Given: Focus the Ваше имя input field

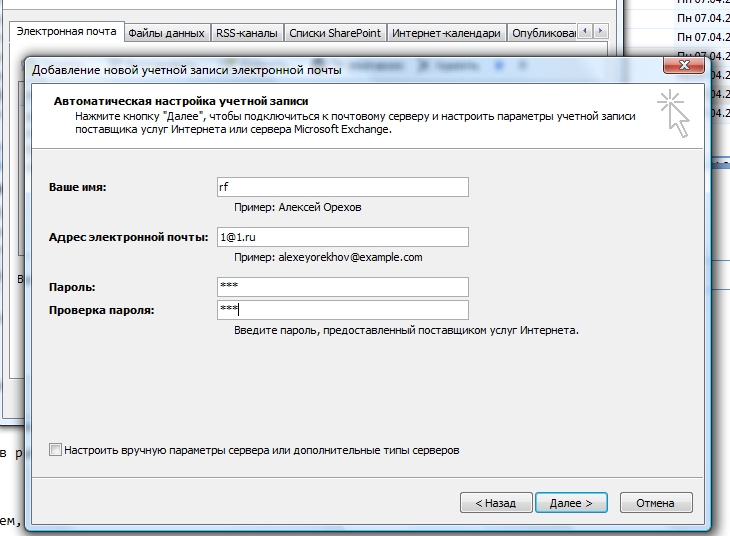Looking at the screenshot, I should tap(343, 187).
